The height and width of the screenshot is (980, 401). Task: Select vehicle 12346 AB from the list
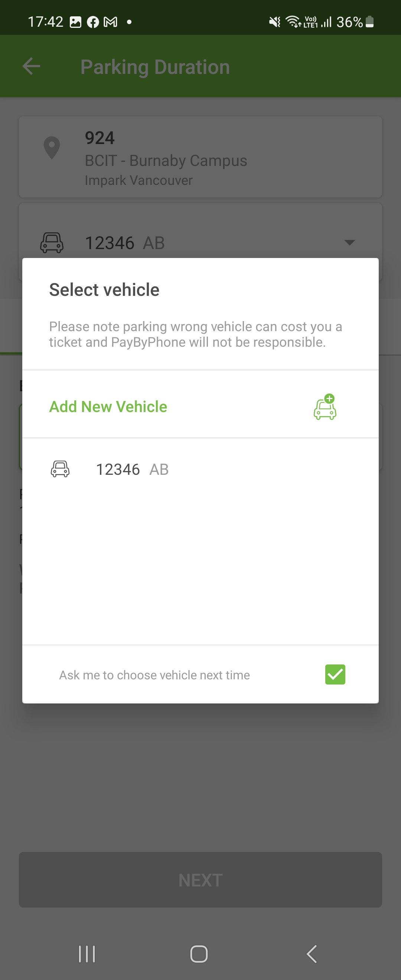point(132,470)
